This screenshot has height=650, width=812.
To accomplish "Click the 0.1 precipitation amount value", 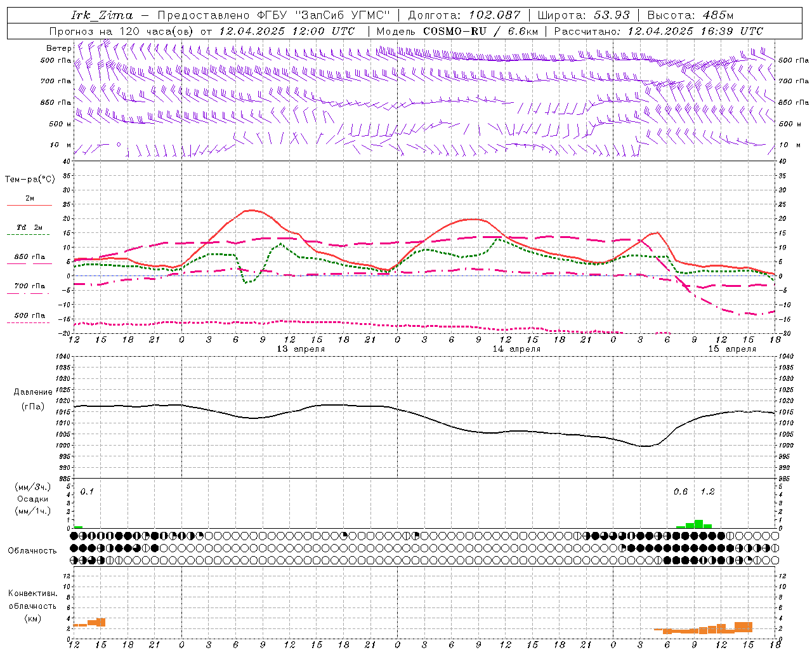I will point(87,492).
